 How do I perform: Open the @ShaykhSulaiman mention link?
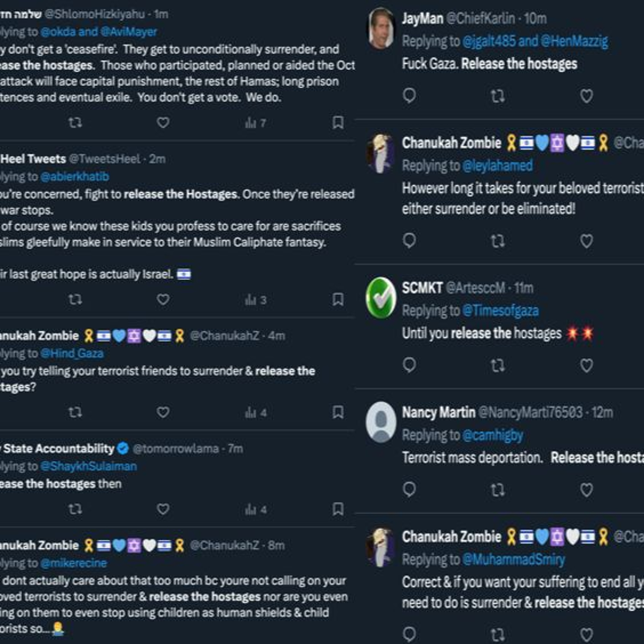click(88, 466)
